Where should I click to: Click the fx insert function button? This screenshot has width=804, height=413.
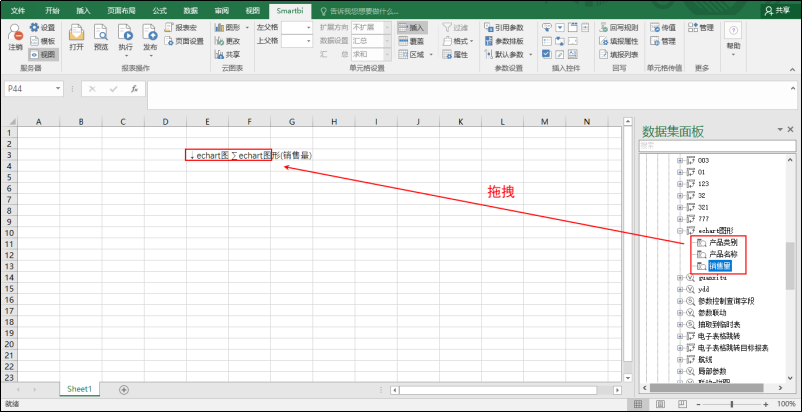(x=134, y=89)
